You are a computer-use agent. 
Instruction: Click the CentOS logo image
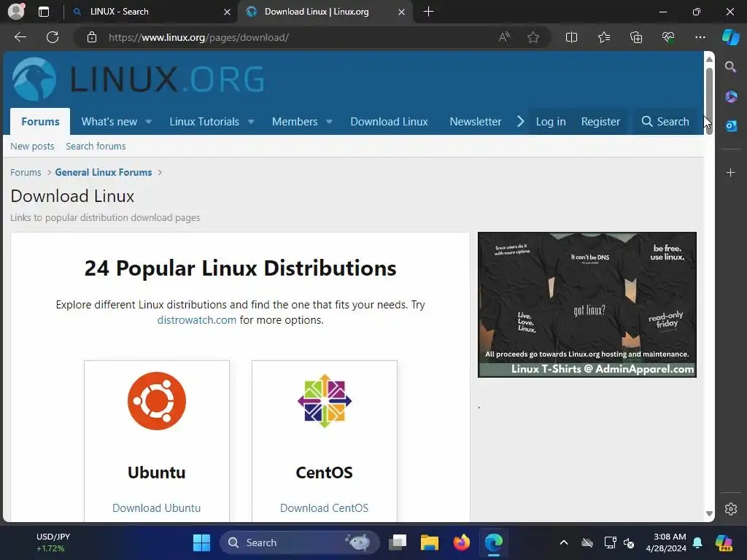click(x=325, y=401)
